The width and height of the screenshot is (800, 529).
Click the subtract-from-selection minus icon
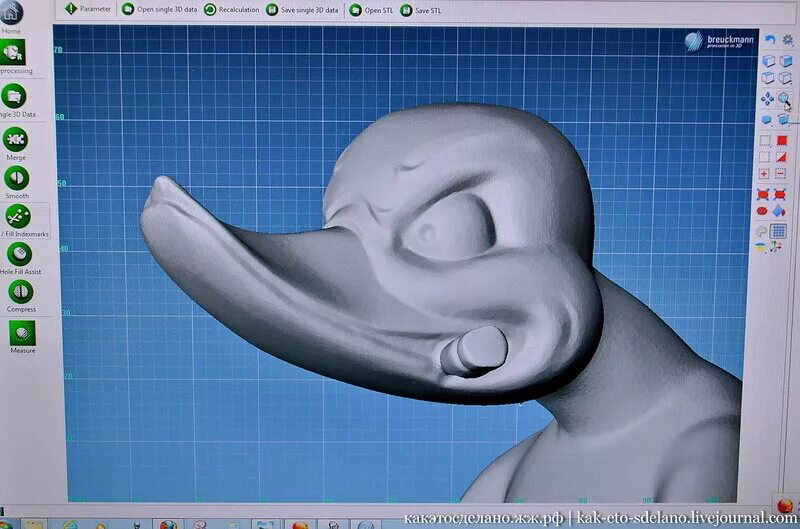(780, 173)
